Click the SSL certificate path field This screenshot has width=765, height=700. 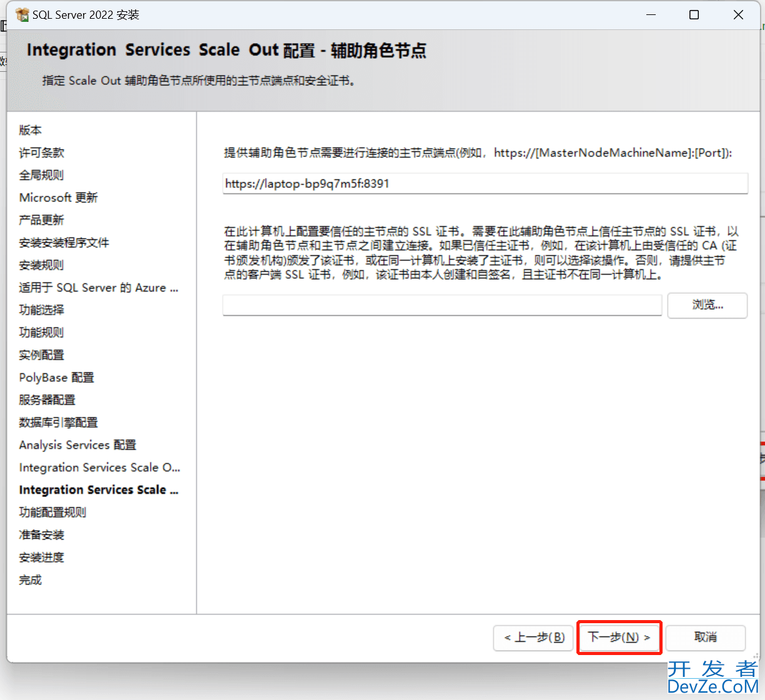[x=442, y=305]
